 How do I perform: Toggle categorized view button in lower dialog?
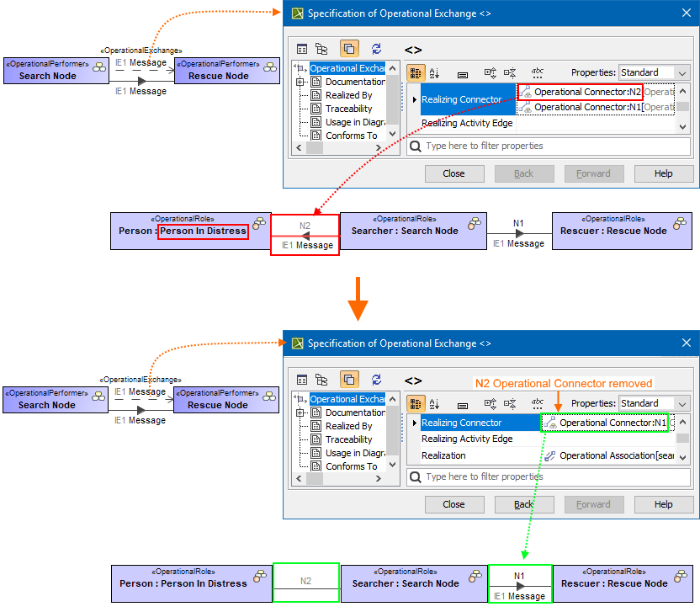click(x=415, y=404)
